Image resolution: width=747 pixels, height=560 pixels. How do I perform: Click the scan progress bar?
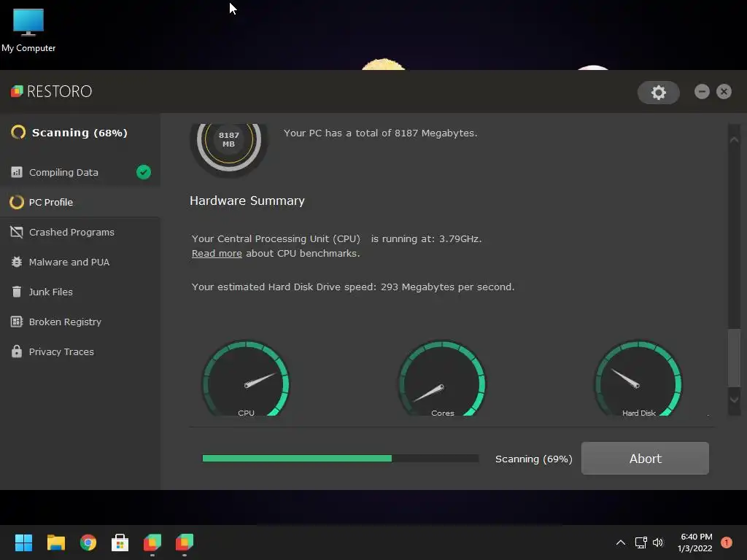tap(341, 458)
